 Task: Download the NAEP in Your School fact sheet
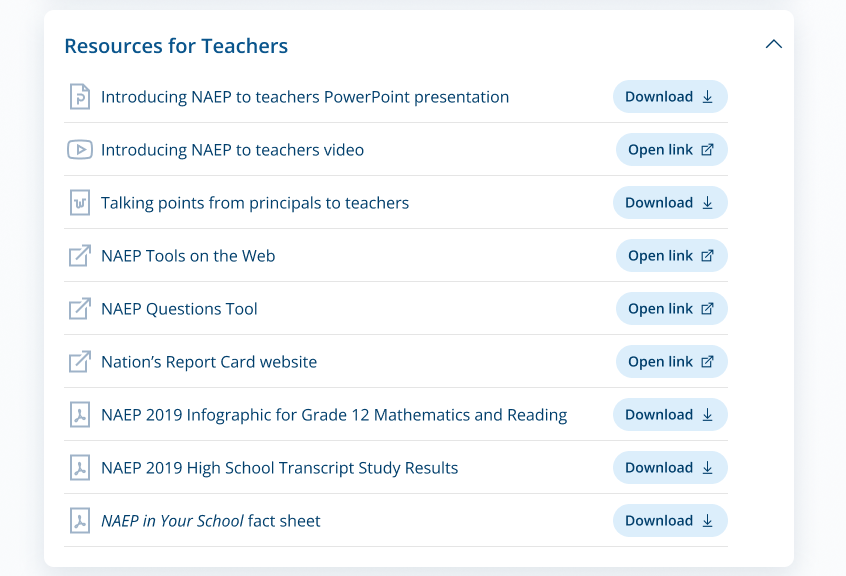click(670, 521)
